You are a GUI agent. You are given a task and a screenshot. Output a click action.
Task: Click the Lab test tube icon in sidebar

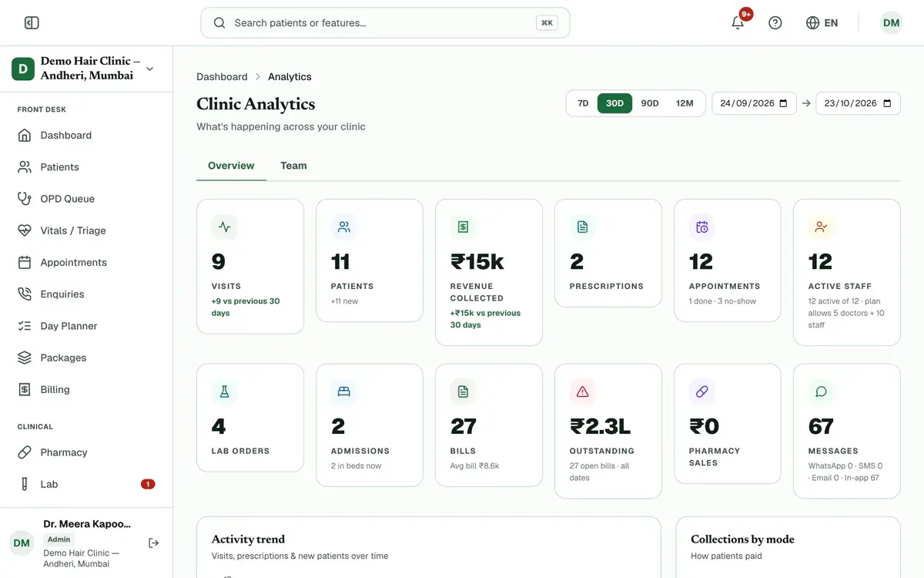pyautogui.click(x=25, y=484)
